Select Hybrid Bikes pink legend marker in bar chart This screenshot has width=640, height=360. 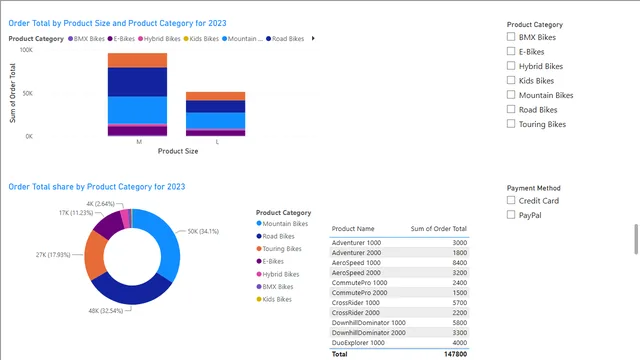pos(140,39)
